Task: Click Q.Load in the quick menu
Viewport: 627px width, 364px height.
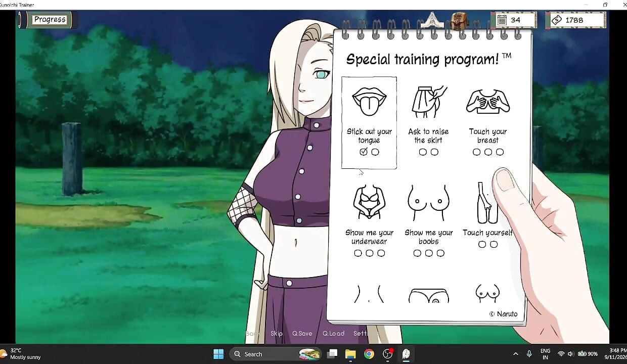Action: pyautogui.click(x=333, y=333)
